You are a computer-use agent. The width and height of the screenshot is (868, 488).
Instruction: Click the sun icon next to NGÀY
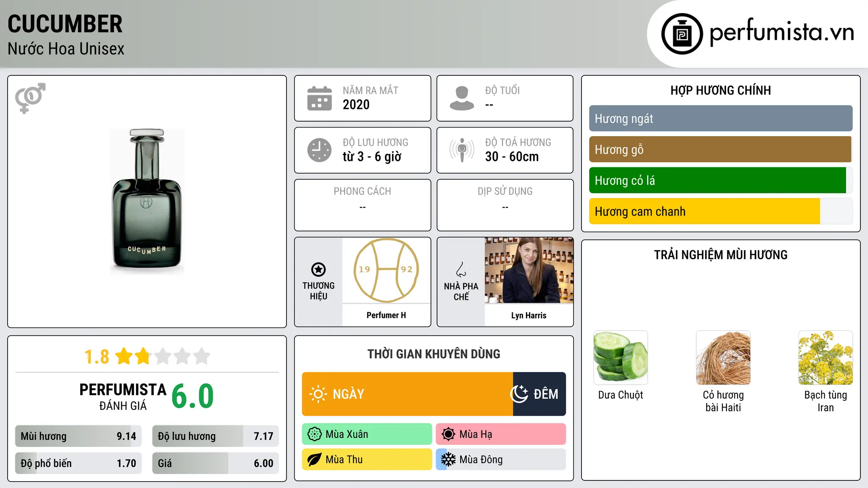(318, 394)
